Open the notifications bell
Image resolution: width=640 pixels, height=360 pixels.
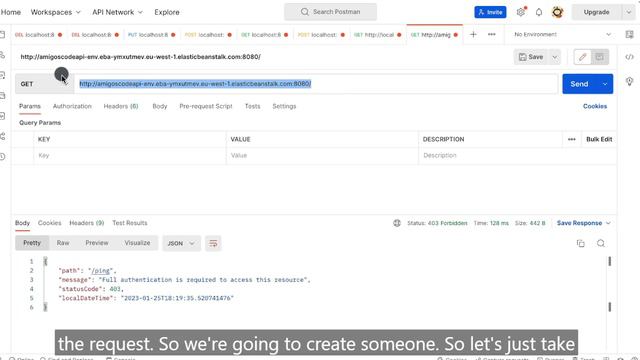click(539, 12)
